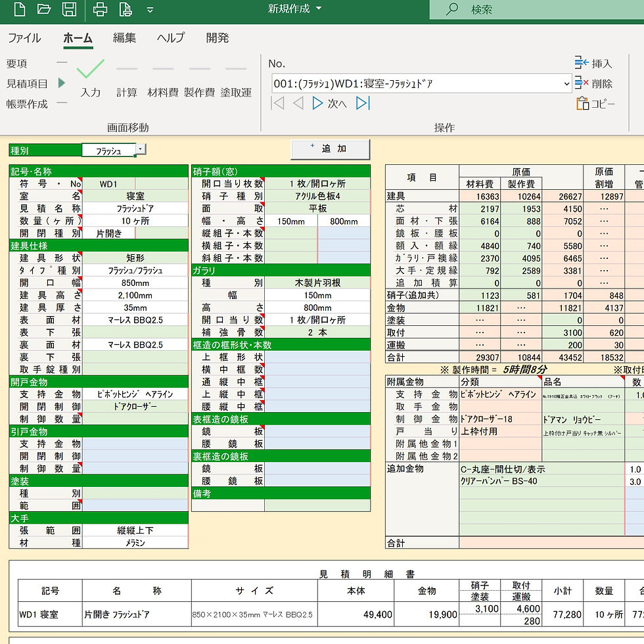Click 小計 amount 77,280
The image size is (644, 644).
(563, 614)
